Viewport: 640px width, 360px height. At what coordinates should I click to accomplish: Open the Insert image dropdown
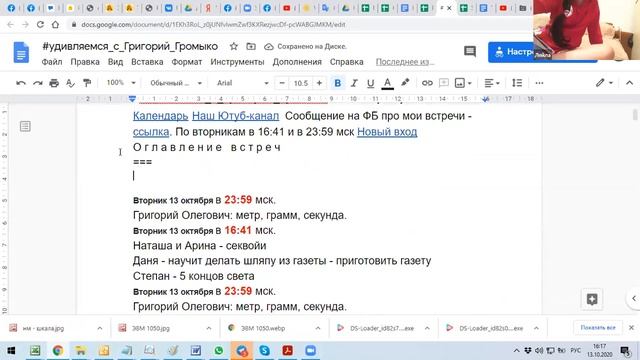click(463, 83)
